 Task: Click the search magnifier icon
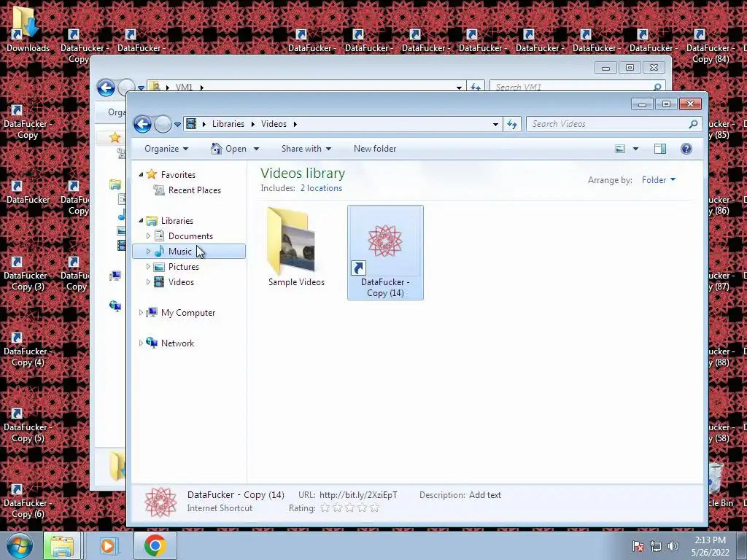(x=693, y=124)
